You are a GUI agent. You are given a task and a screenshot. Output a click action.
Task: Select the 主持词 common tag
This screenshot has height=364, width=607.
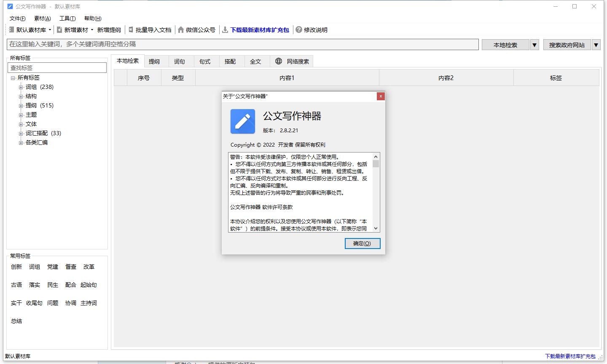pos(89,303)
